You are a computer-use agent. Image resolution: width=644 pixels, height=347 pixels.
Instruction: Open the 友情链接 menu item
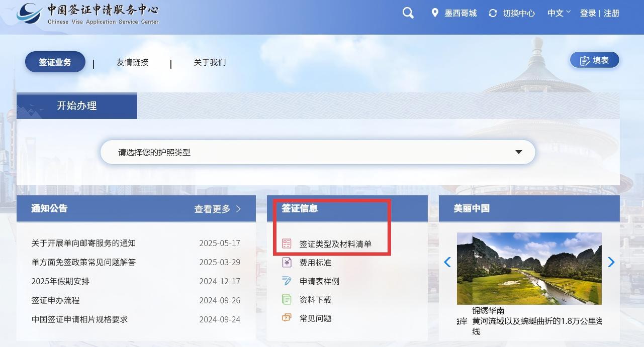pyautogui.click(x=132, y=62)
